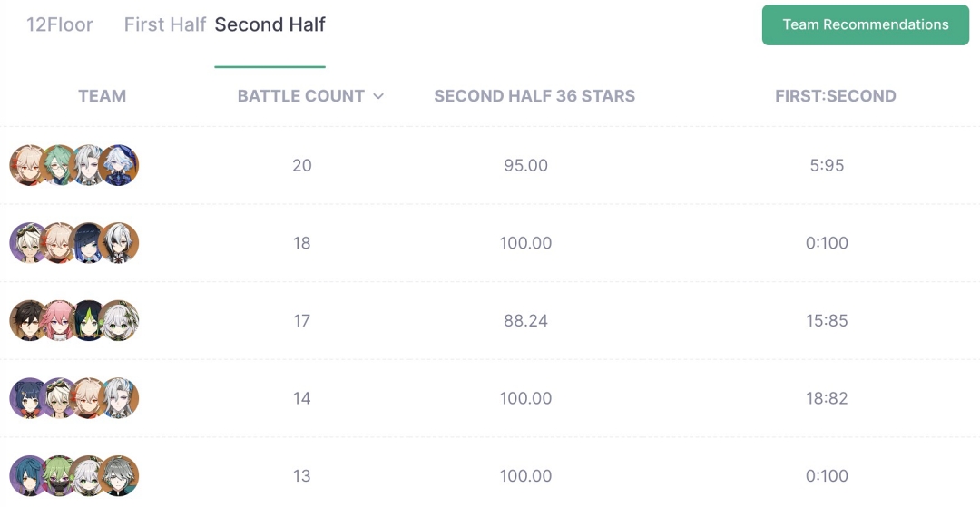Select last gray-haired avatar in bottom team row
980x507 pixels.
pos(119,475)
